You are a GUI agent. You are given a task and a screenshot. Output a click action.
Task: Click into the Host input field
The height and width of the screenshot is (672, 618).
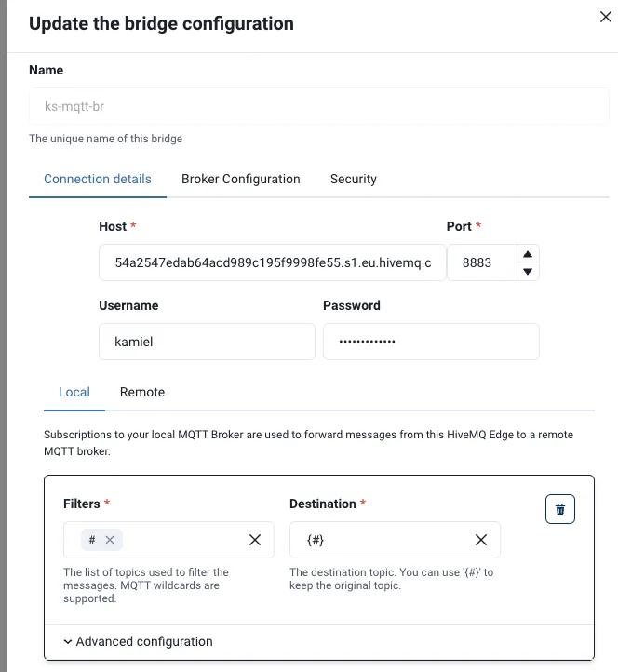[x=273, y=262]
